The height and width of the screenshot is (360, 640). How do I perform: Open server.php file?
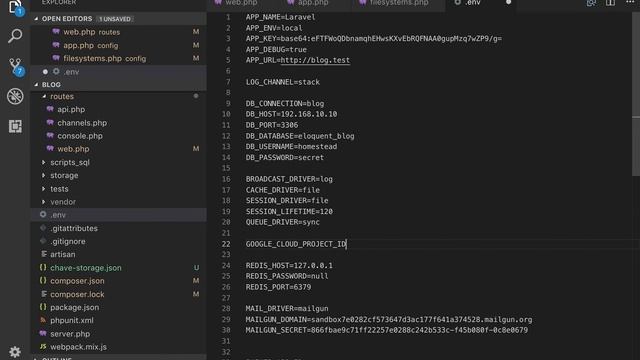(118, 333)
